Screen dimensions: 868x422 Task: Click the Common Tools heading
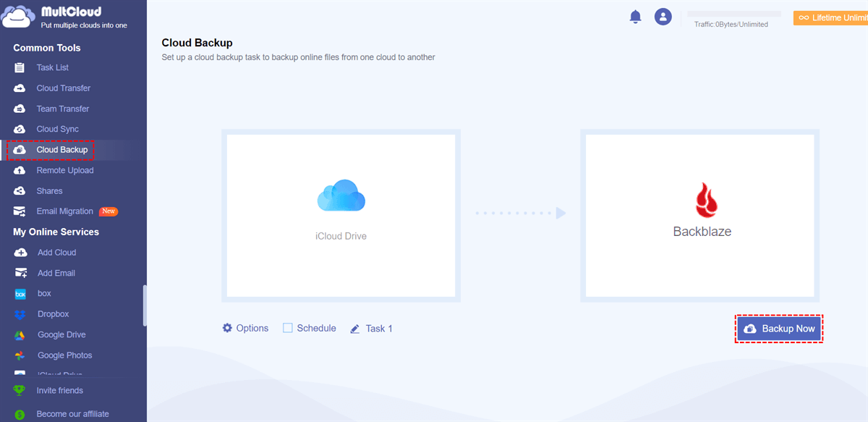pyautogui.click(x=47, y=48)
